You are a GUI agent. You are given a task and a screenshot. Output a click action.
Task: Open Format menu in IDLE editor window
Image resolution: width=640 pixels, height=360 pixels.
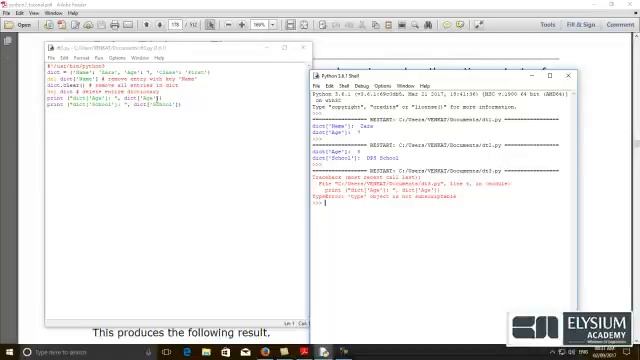(x=81, y=58)
